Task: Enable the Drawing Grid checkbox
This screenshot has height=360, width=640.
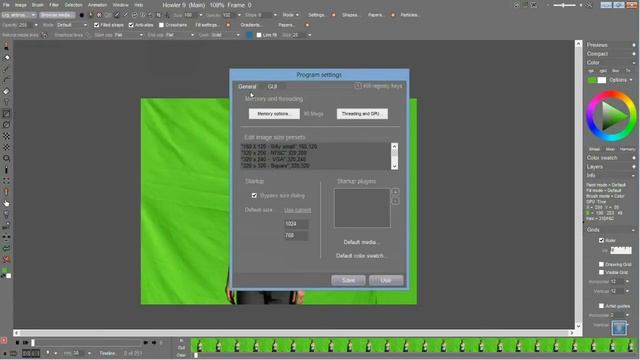Action: 601,264
